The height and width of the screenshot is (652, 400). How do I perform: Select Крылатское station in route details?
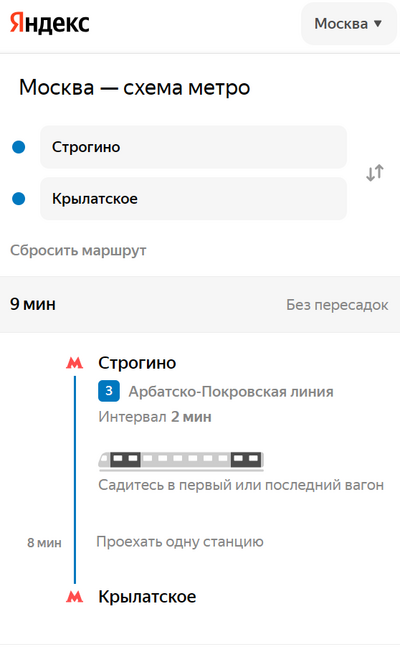[x=147, y=597]
